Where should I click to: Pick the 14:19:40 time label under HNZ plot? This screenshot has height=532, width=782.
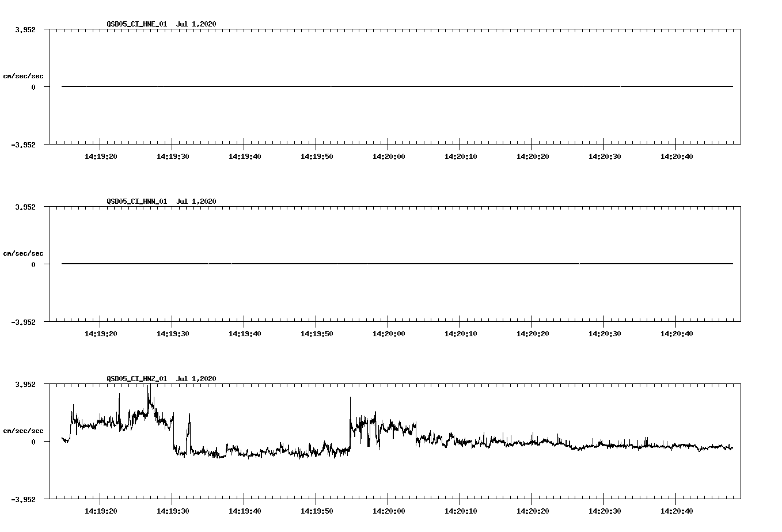pos(245,511)
